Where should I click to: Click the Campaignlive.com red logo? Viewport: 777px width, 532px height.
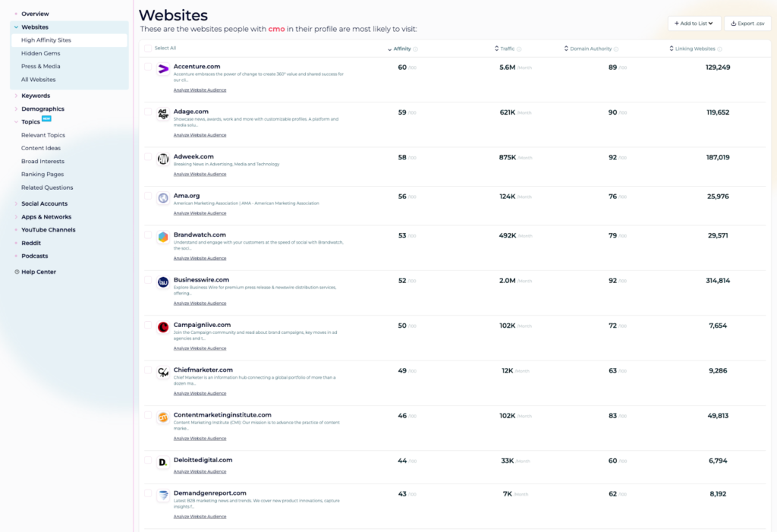point(162,327)
